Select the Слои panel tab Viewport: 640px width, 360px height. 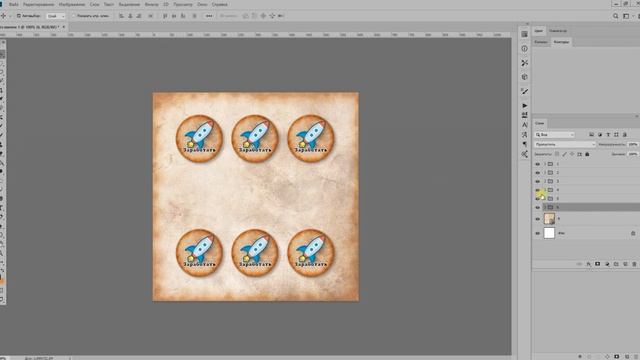540,123
